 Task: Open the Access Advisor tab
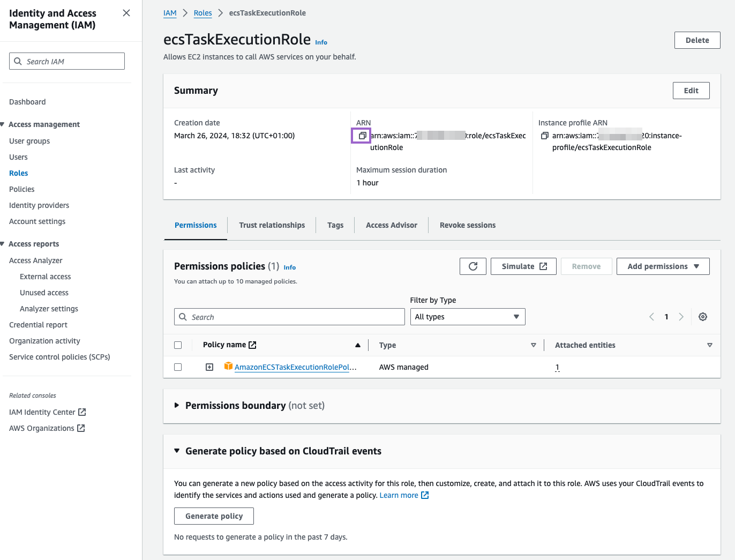[x=391, y=225]
